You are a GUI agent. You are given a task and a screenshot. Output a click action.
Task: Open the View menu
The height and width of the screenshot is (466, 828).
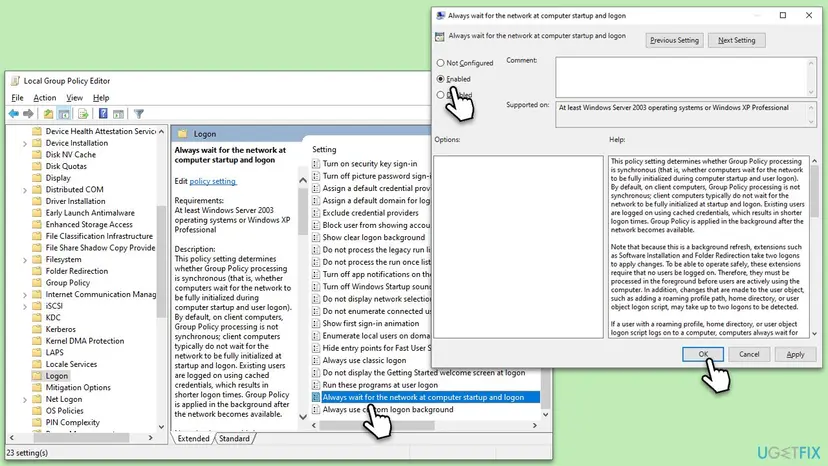(74, 98)
